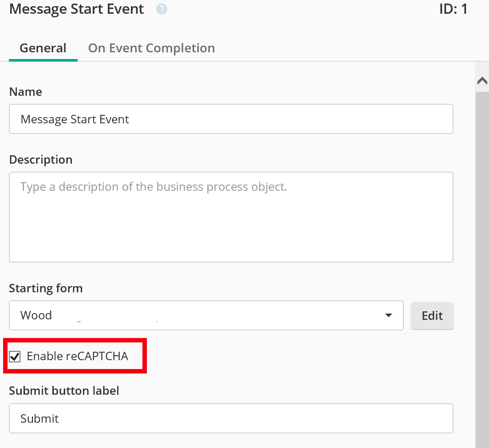489x448 pixels.
Task: Click the Name field label
Action: (26, 92)
